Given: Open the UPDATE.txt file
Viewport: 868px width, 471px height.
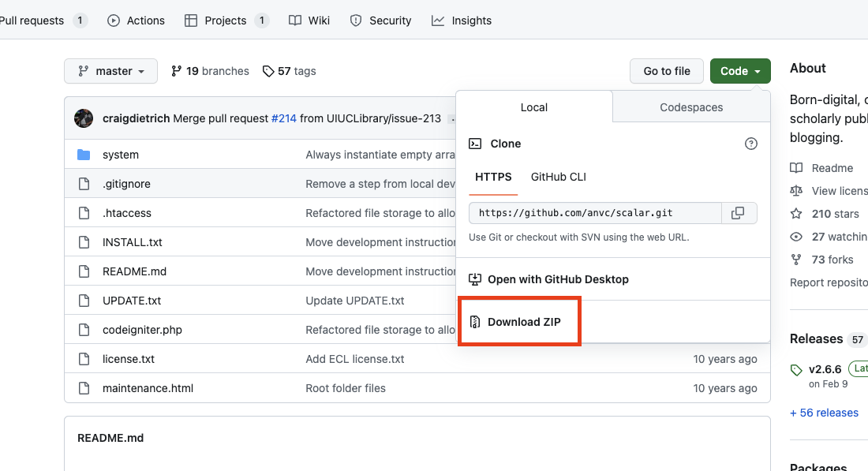Looking at the screenshot, I should (132, 301).
